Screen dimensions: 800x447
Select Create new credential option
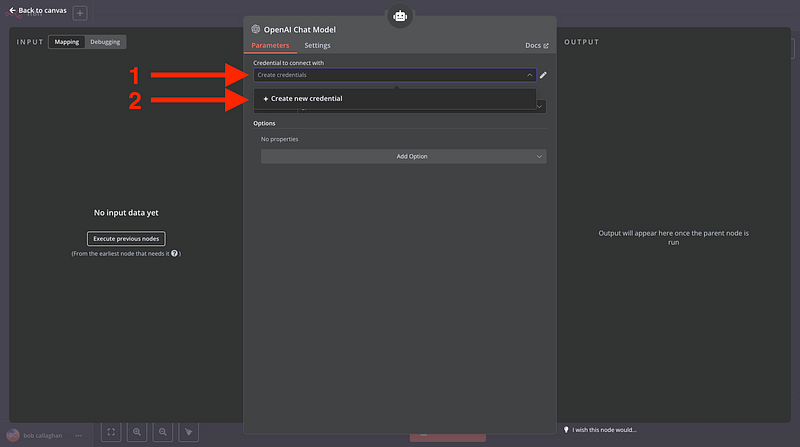303,99
